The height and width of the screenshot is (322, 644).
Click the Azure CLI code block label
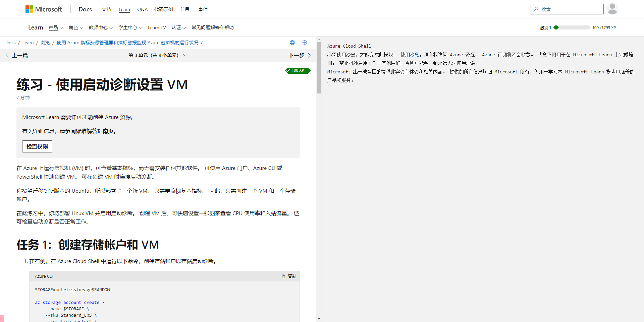click(x=44, y=276)
